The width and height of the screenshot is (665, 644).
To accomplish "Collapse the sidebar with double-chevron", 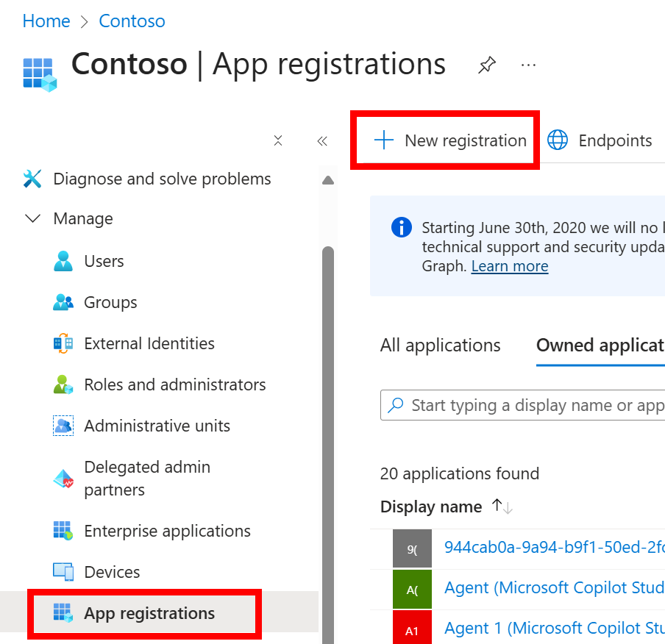I will click(x=321, y=140).
